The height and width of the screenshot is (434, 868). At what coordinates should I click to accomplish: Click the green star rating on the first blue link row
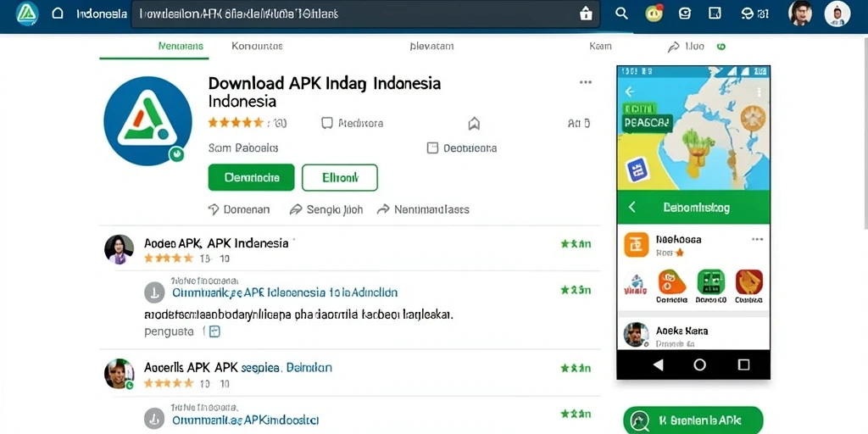pos(576,290)
